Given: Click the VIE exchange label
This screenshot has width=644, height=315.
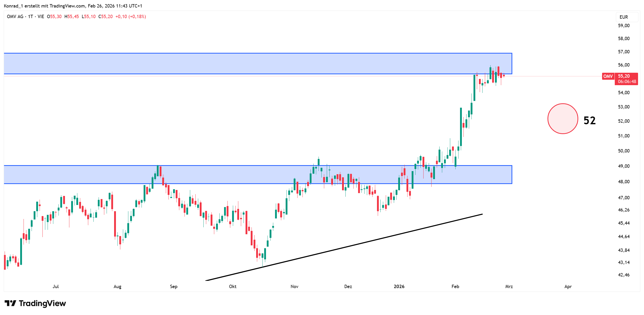Looking at the screenshot, I should point(41,17).
